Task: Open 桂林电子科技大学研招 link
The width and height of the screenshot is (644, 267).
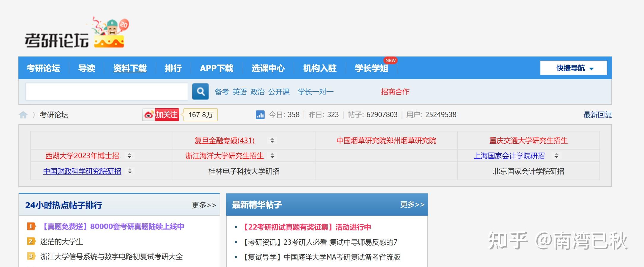Action: [244, 171]
